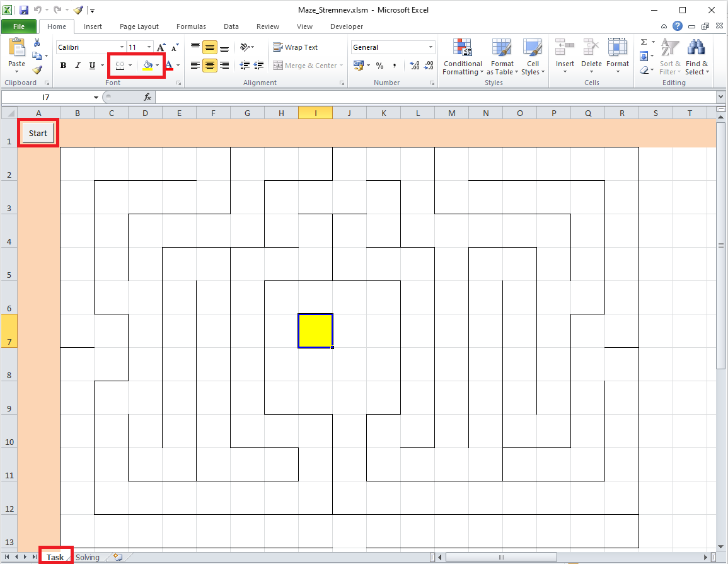The height and width of the screenshot is (564, 728).
Task: Increase Decimal places
Action: pyautogui.click(x=415, y=66)
